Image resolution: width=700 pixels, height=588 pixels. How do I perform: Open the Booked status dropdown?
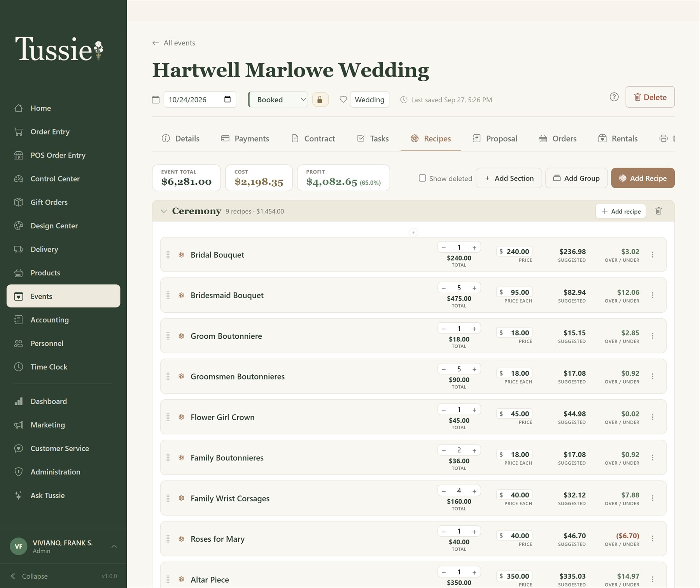(x=278, y=100)
